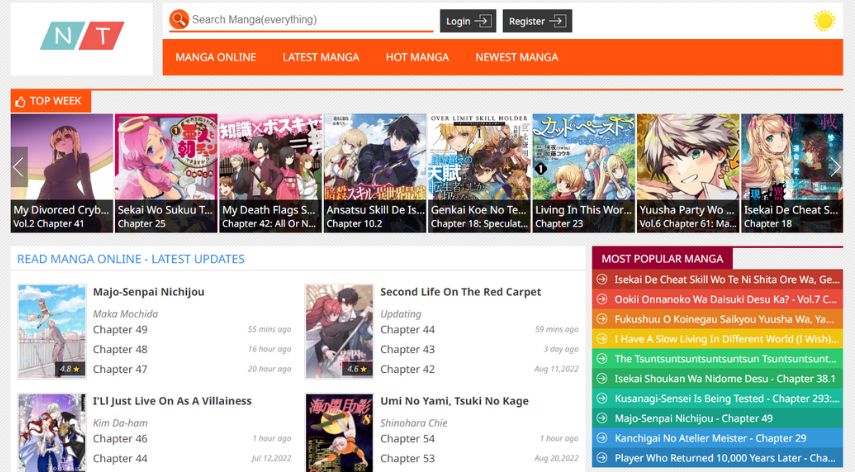Open Umi No Yami Chapter 54
Viewport: 855px width, 472px height.
pos(407,439)
